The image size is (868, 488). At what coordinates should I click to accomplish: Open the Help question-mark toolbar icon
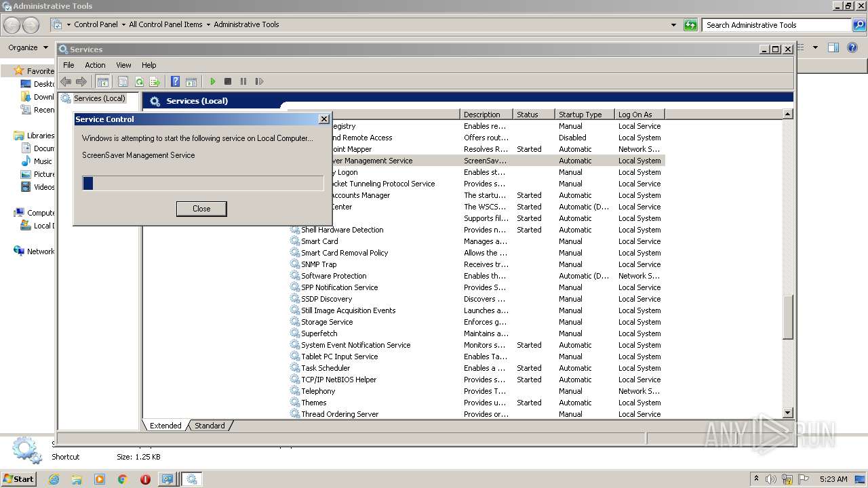(x=176, y=81)
